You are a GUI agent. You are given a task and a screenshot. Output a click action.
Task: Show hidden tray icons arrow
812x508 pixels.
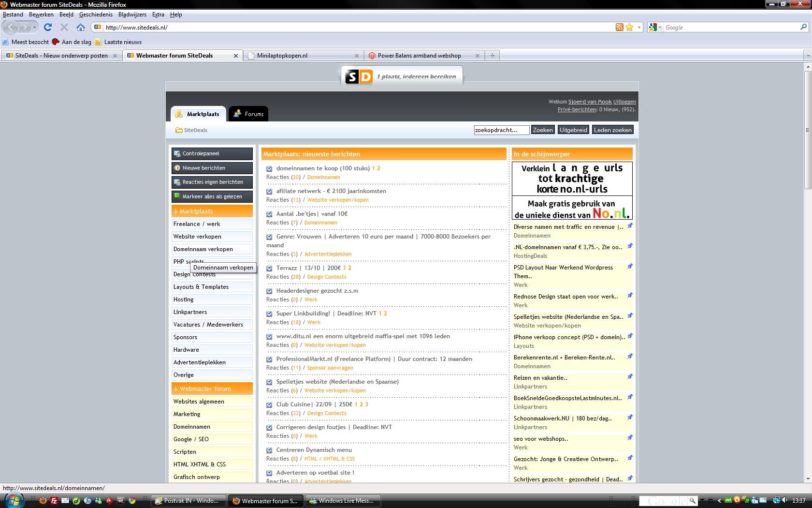click(x=719, y=501)
